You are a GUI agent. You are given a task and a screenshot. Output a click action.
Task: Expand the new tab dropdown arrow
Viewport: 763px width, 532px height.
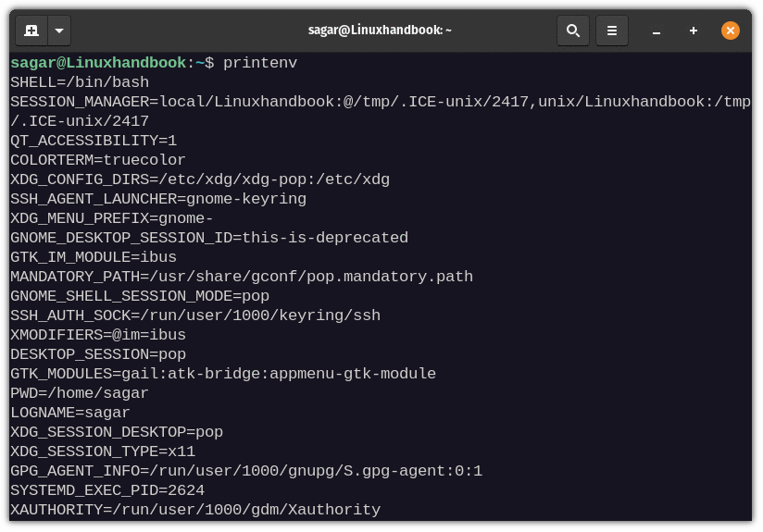(x=58, y=31)
